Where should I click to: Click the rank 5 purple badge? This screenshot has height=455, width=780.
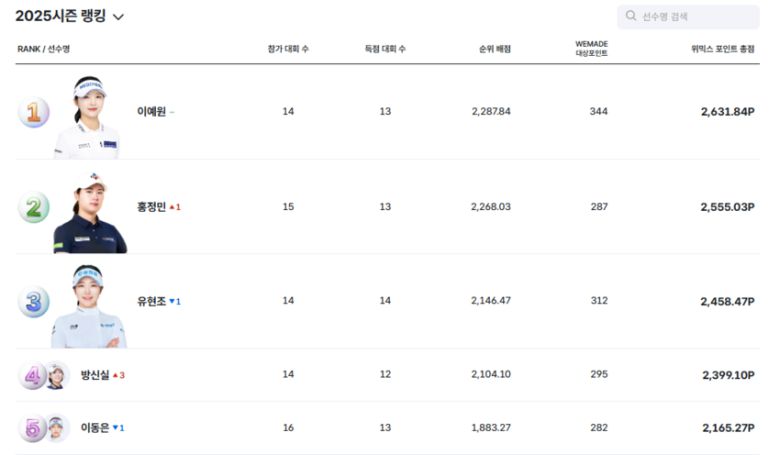tap(32, 428)
